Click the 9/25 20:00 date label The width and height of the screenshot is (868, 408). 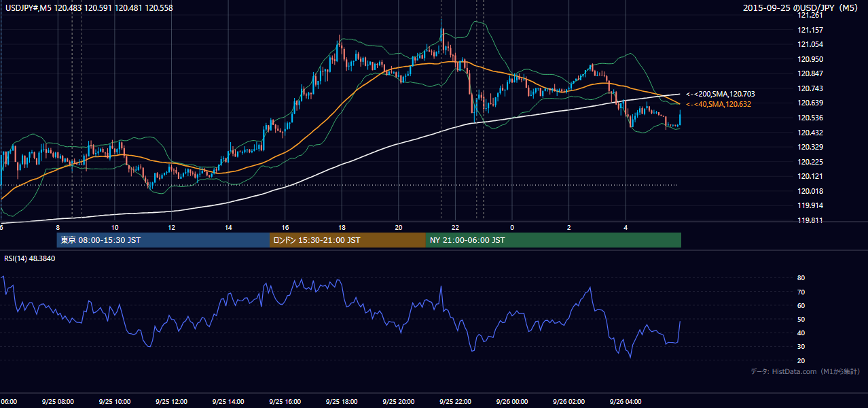[x=399, y=402]
